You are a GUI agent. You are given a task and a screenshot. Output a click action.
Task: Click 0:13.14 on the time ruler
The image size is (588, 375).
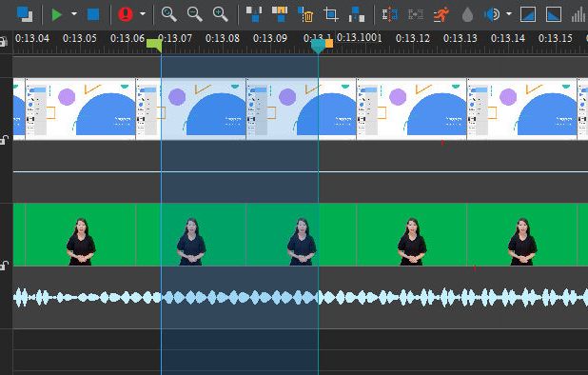tap(508, 38)
